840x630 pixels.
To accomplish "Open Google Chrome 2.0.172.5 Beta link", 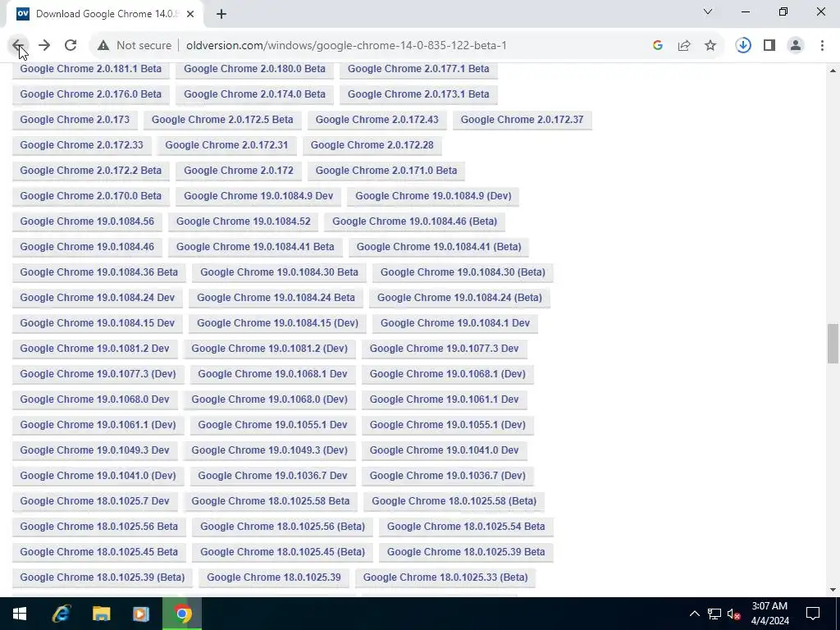I will click(222, 120).
